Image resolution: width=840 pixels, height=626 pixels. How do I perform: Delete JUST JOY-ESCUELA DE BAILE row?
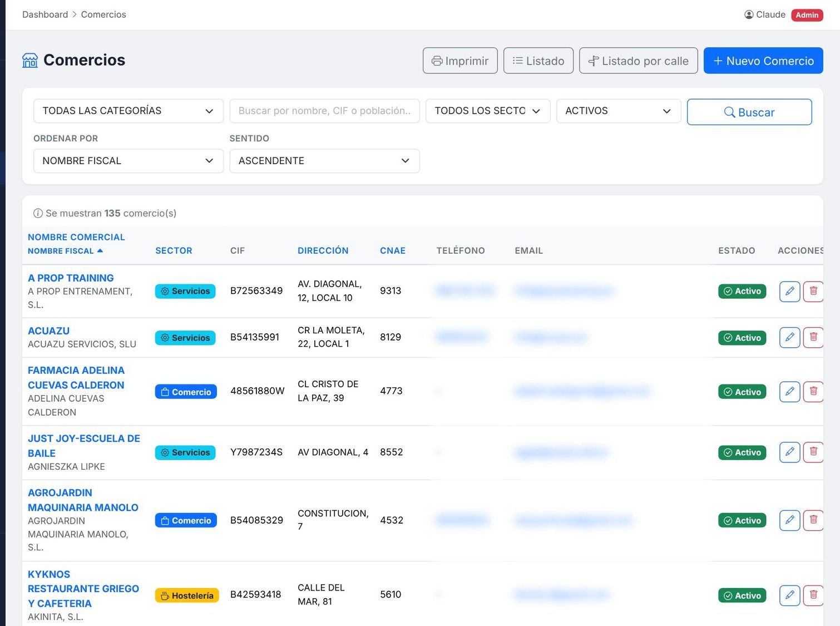coord(813,452)
